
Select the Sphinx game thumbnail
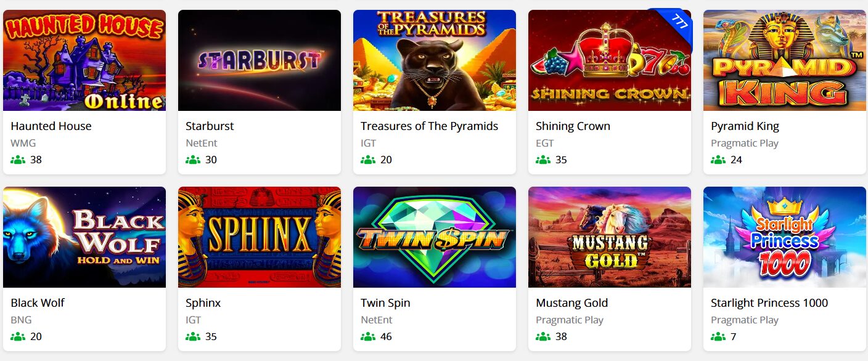[x=260, y=237]
